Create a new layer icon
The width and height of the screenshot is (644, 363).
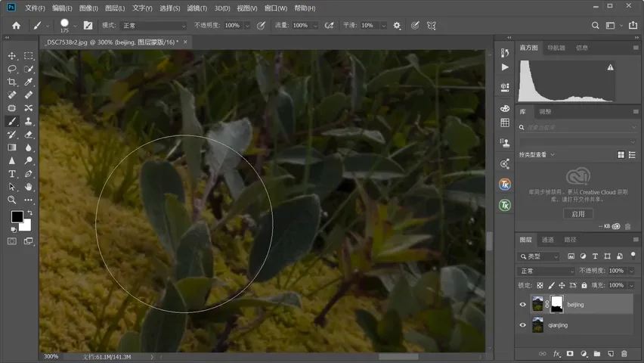click(611, 353)
